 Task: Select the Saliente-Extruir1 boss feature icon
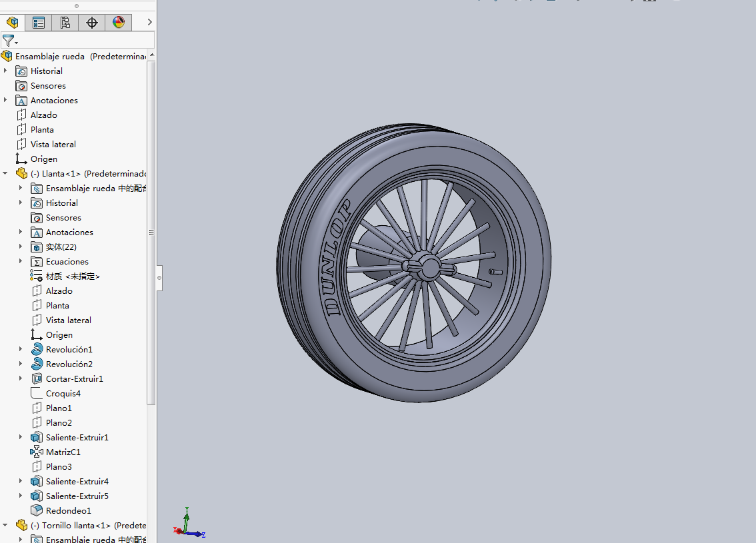[x=37, y=438]
